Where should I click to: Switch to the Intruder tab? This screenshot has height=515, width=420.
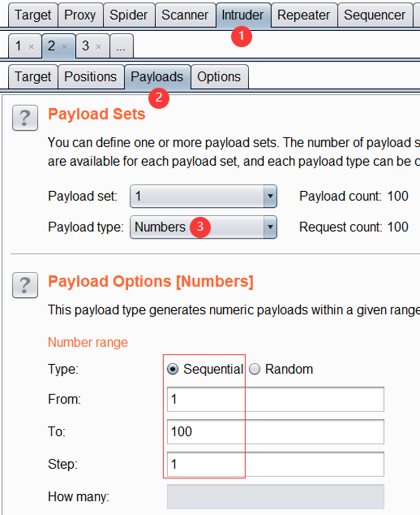(243, 15)
